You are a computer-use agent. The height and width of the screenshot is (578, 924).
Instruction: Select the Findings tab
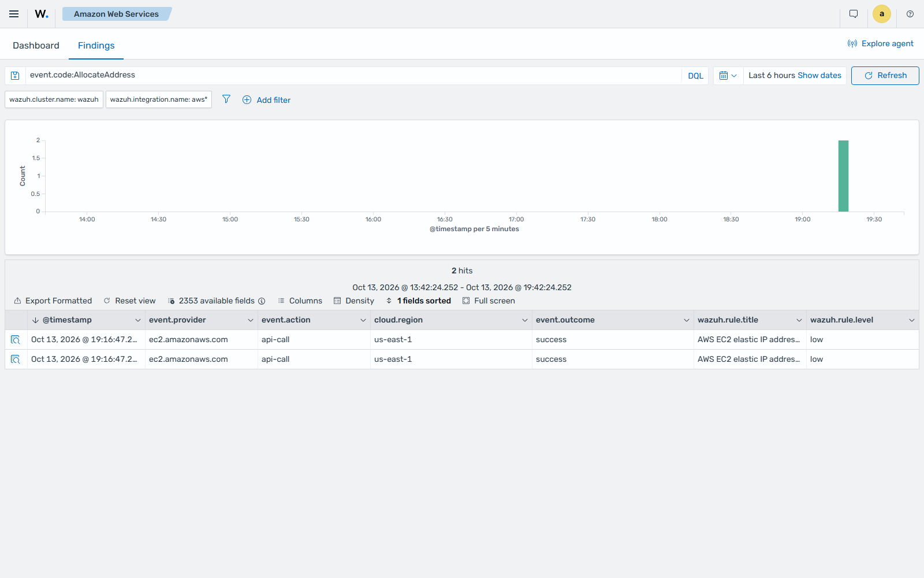[96, 46]
